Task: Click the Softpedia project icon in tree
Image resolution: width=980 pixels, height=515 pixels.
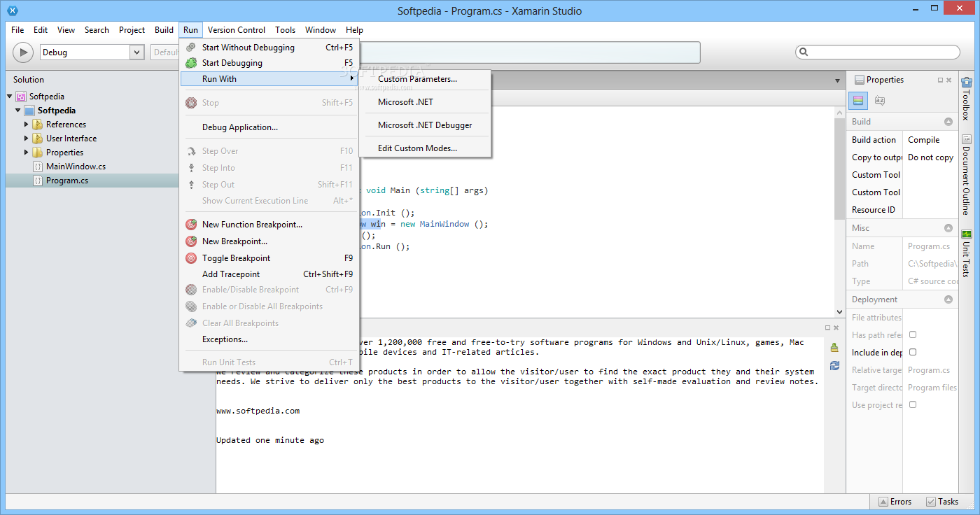Action: [29, 111]
